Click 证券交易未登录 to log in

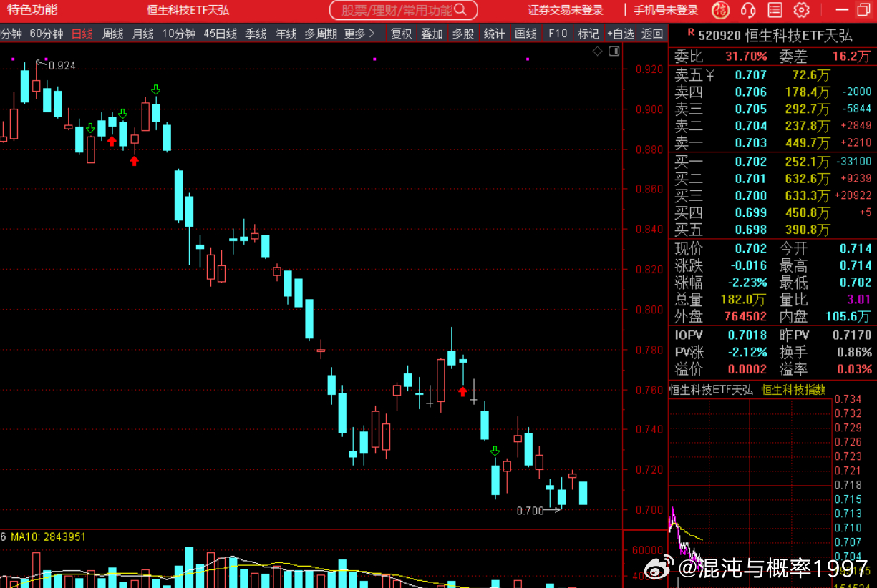[x=566, y=10]
